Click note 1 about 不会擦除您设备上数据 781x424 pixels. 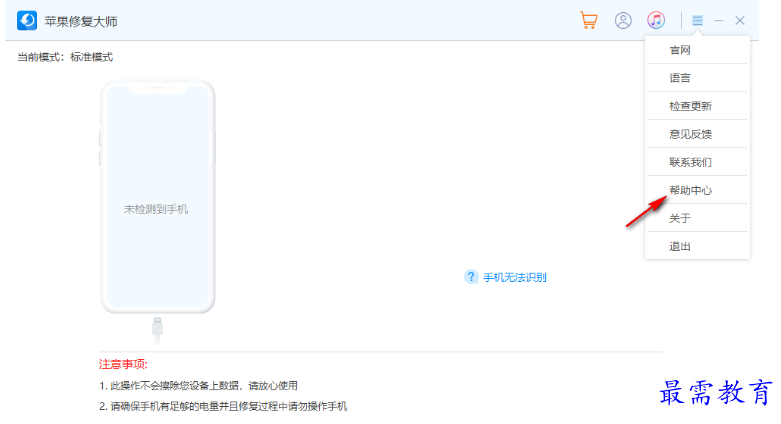point(198,386)
